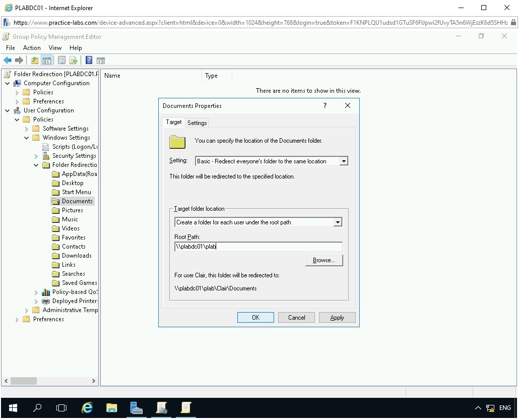Viewport: 519px width, 420px height.
Task: Click the Forward arrow in toolbar
Action: [19, 61]
